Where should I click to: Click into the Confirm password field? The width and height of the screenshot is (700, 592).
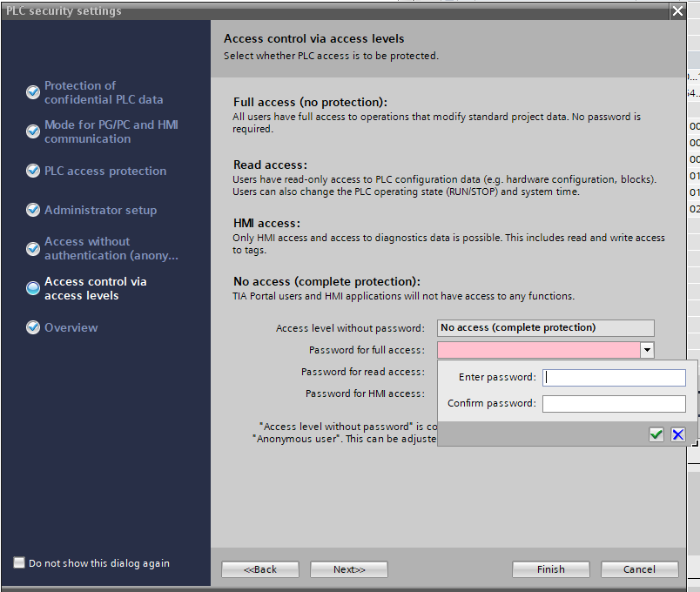pos(614,404)
